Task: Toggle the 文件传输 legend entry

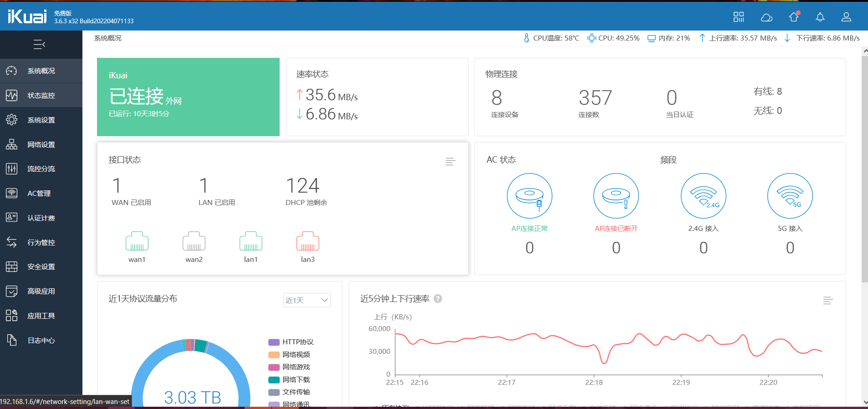Action: pyautogui.click(x=289, y=392)
